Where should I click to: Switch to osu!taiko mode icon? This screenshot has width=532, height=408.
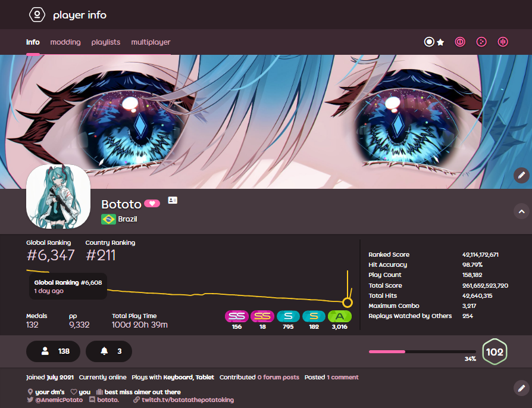pyautogui.click(x=460, y=42)
